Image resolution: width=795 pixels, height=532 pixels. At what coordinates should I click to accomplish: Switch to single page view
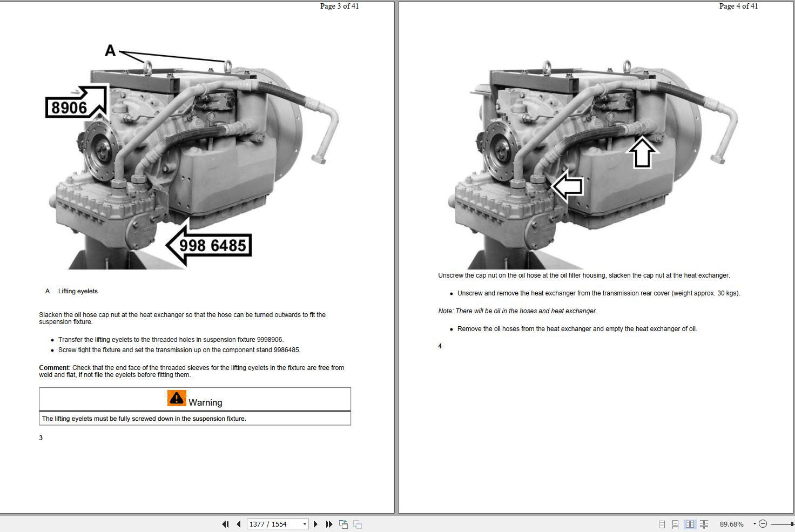662,524
